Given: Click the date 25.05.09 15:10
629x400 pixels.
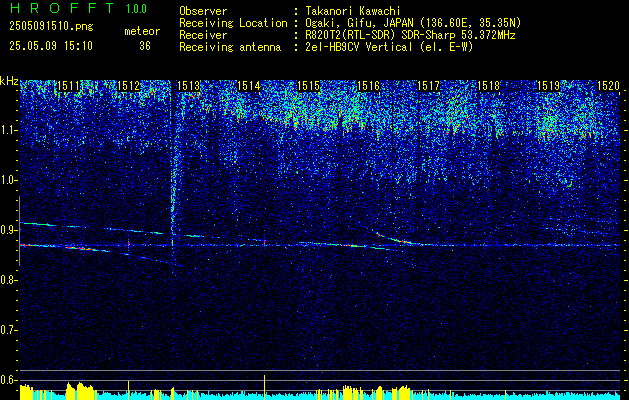Looking at the screenshot, I should 51,46.
